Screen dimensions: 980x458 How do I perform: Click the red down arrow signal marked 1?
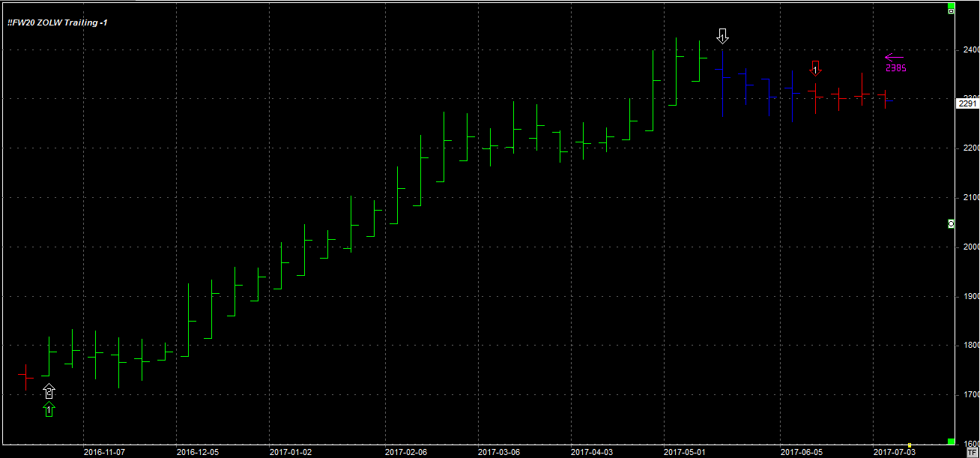click(x=816, y=68)
